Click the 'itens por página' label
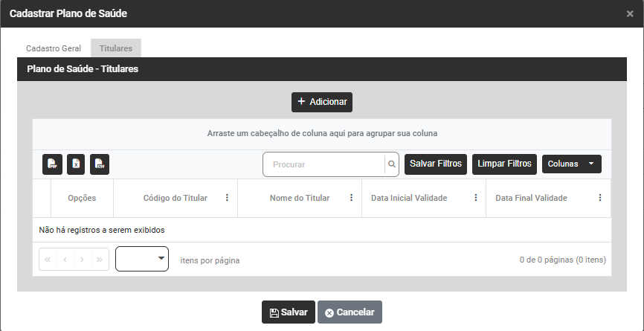Image resolution: width=644 pixels, height=331 pixels. pos(210,260)
